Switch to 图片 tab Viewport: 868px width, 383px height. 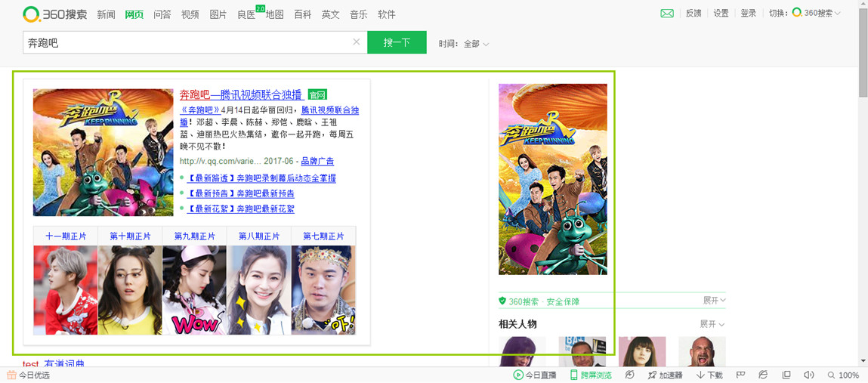tap(218, 15)
